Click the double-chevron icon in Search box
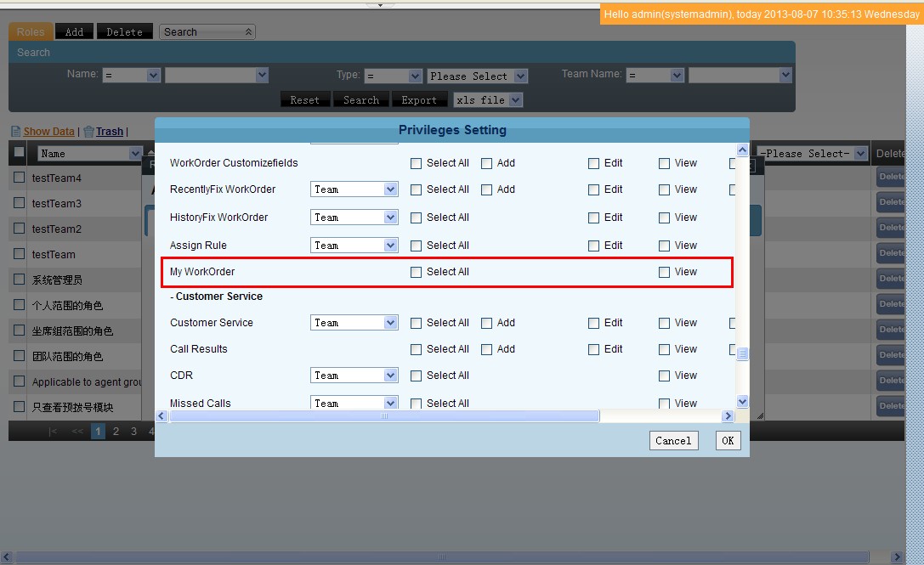 click(x=248, y=32)
